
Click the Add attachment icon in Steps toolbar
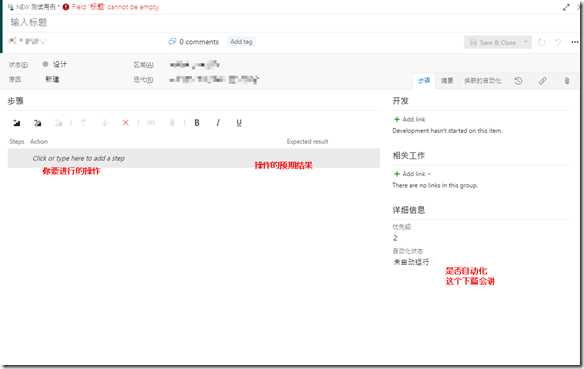pos(172,123)
